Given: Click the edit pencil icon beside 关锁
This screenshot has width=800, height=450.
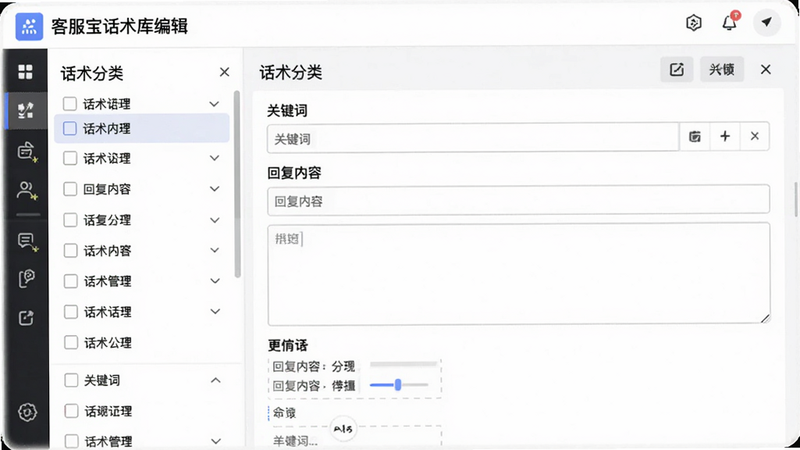Looking at the screenshot, I should click(x=677, y=69).
